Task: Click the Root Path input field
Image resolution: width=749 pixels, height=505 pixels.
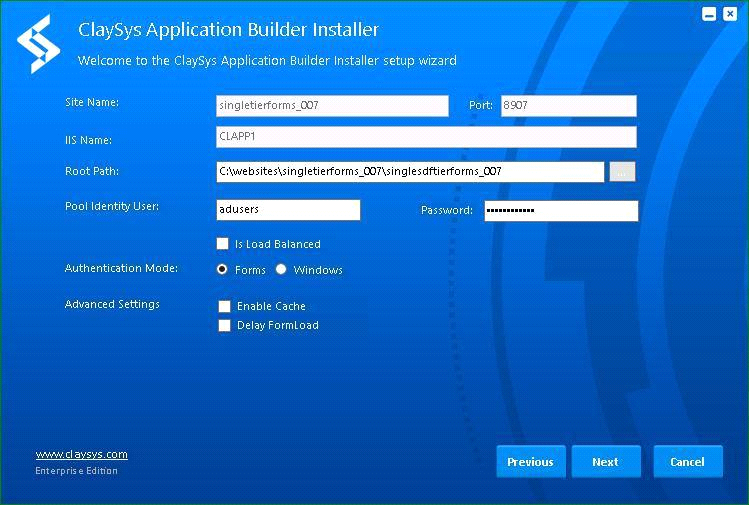Action: tap(410, 172)
